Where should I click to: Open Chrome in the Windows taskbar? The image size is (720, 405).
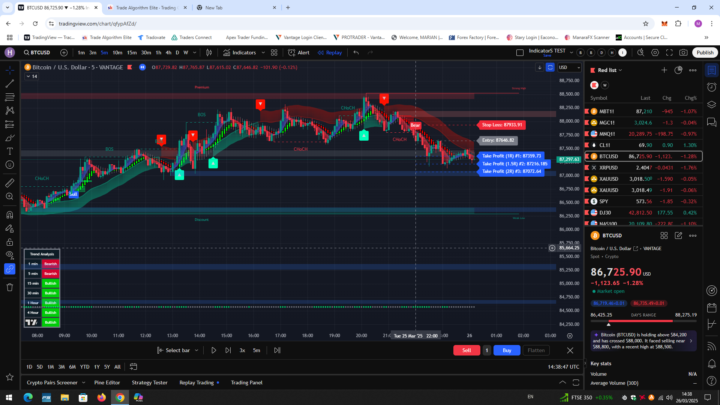coord(120,398)
